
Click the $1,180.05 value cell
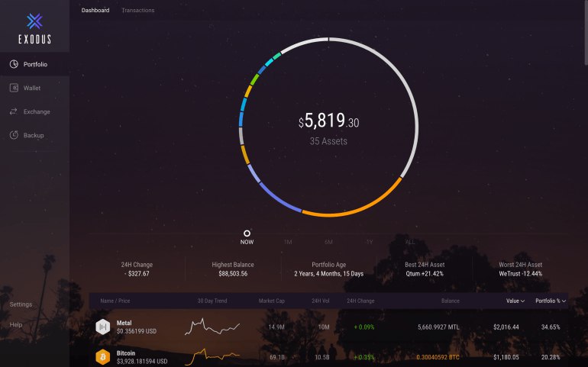pyautogui.click(x=506, y=357)
